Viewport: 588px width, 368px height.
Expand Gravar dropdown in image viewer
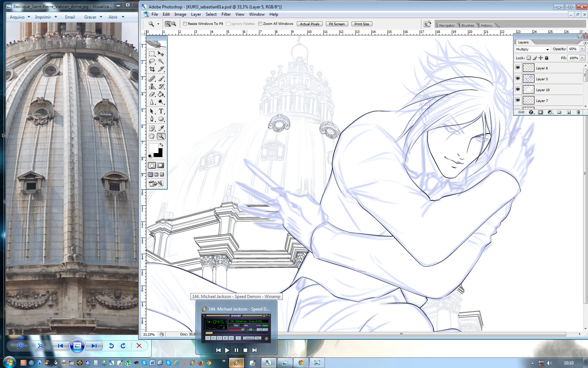tap(101, 17)
